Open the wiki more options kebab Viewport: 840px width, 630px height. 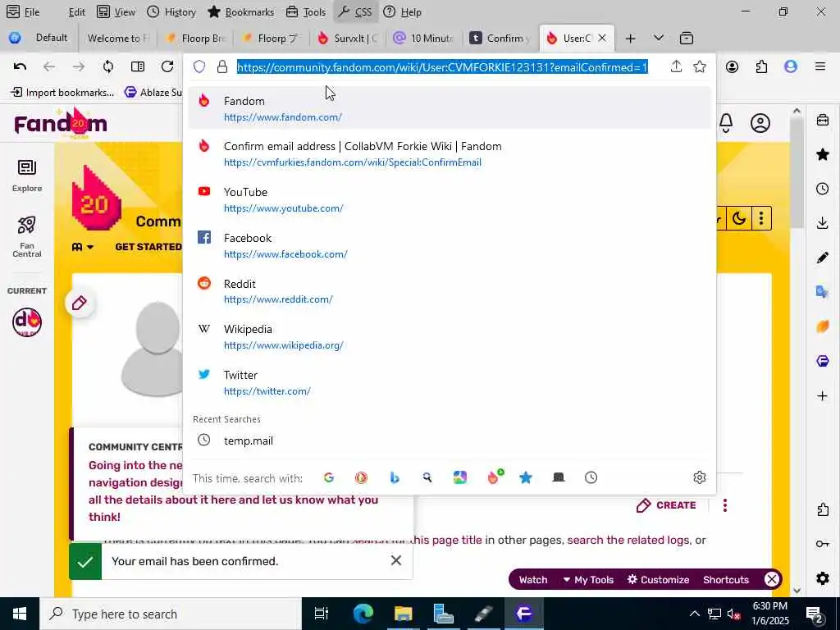[x=761, y=218]
